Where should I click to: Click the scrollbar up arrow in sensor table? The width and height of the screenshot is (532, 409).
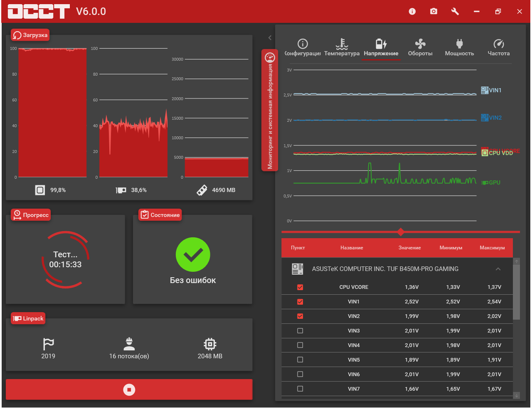[517, 261]
